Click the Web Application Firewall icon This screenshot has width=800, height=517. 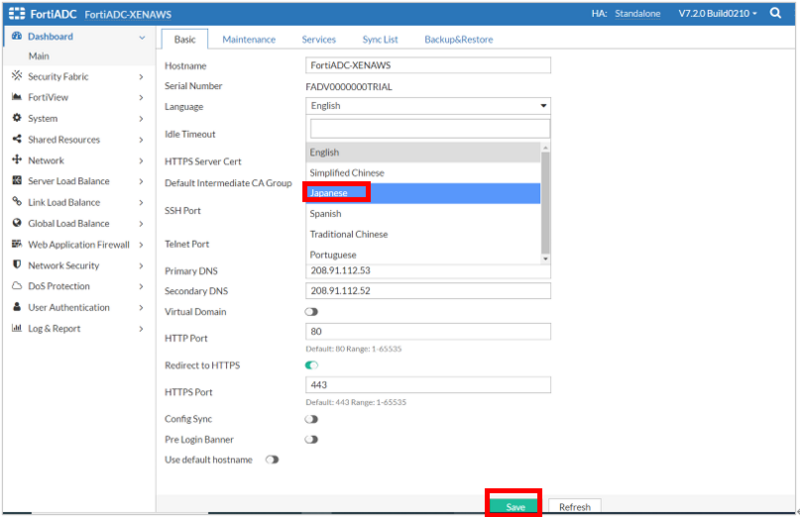(17, 244)
